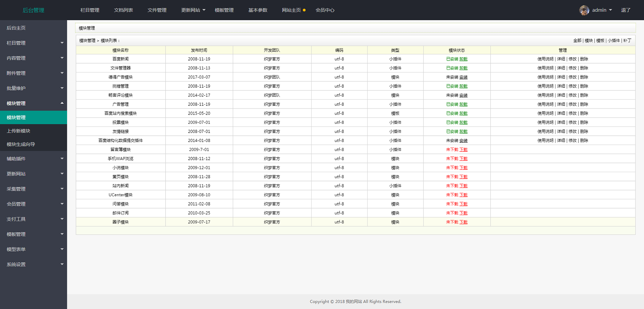Click the 发布时间 column header
This screenshot has width=644, height=309.
(x=199, y=50)
